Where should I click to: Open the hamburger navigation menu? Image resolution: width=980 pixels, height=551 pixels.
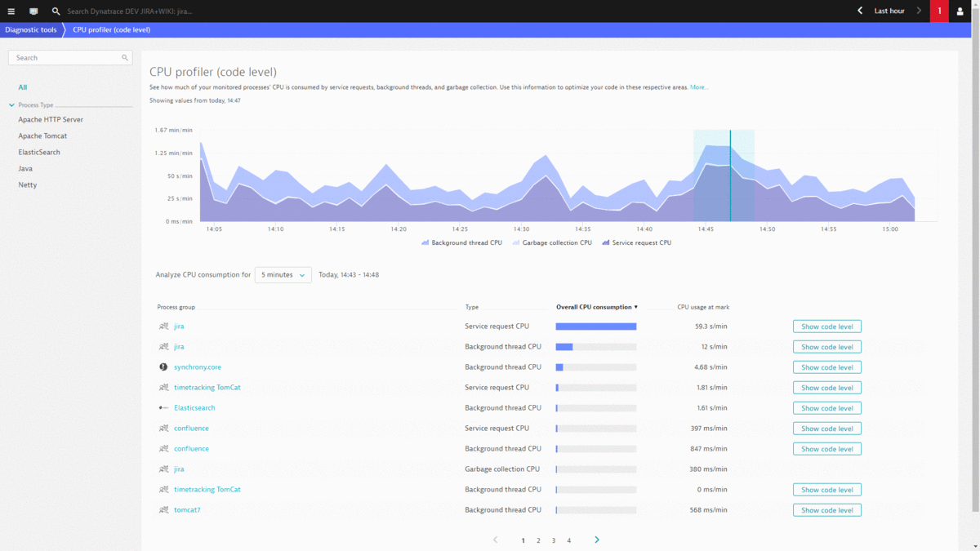coord(11,11)
